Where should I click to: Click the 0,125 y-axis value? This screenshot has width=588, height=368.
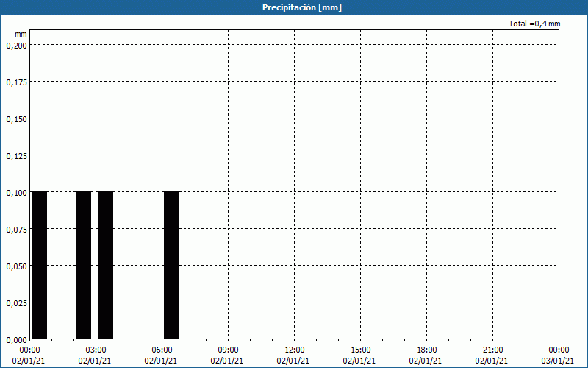point(16,156)
